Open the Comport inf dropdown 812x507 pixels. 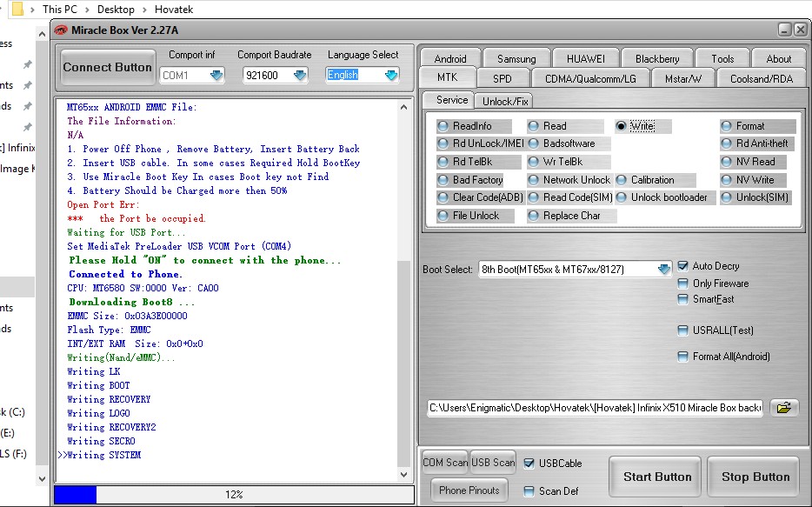tap(216, 76)
